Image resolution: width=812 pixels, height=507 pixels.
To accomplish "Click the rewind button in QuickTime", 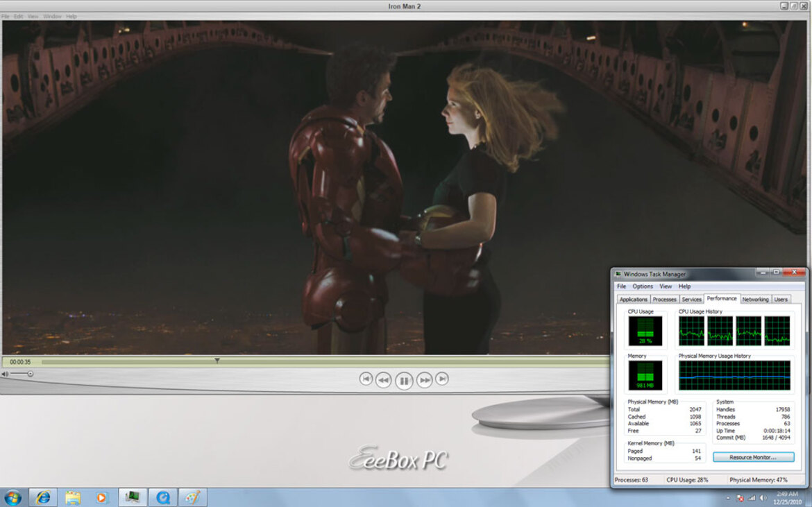I will click(383, 380).
